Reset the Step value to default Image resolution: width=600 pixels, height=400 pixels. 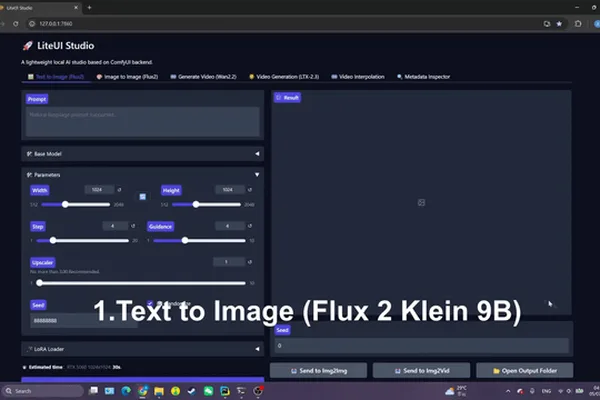(133, 226)
